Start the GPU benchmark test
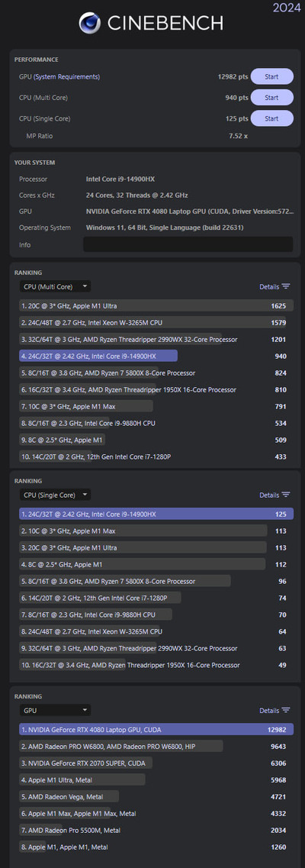305x868 pixels. click(272, 76)
